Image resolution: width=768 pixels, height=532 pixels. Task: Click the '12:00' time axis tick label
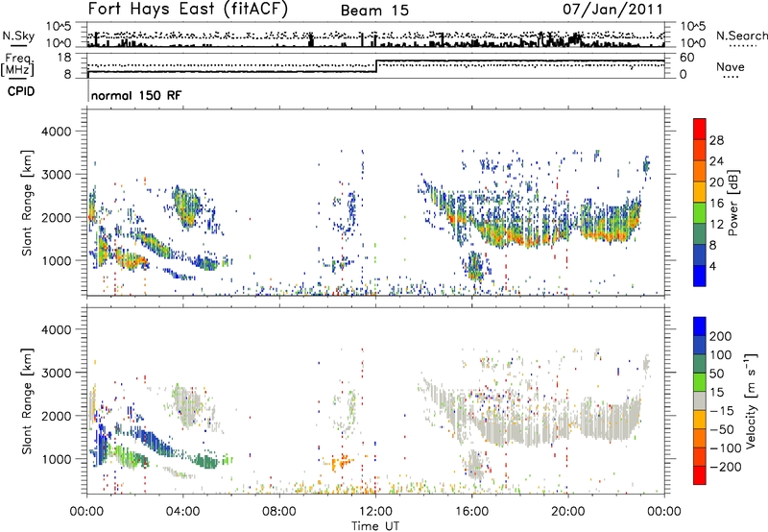coord(375,512)
